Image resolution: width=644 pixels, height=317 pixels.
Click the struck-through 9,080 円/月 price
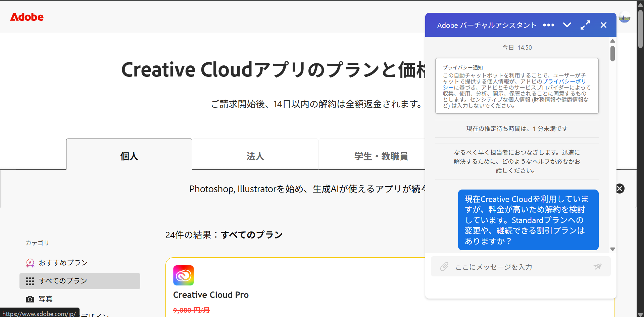click(x=191, y=310)
